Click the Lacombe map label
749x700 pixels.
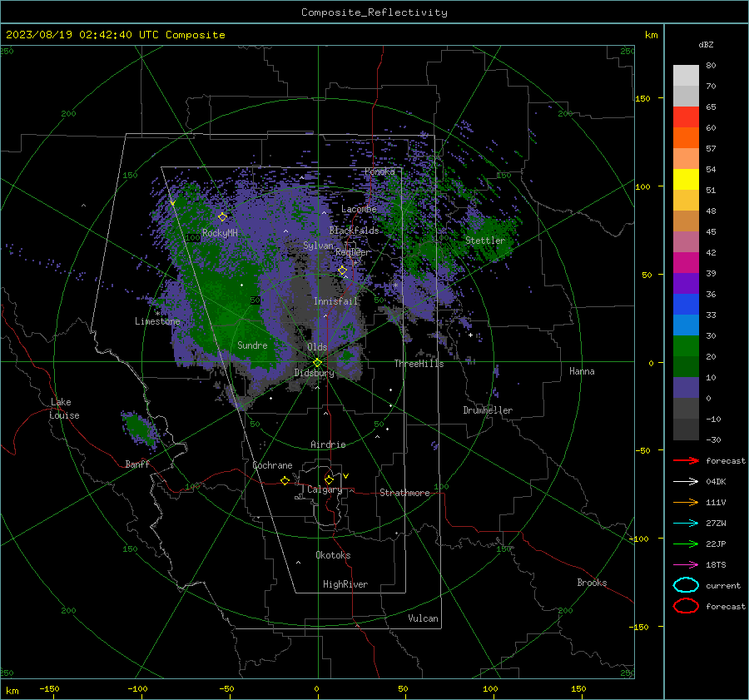359,209
